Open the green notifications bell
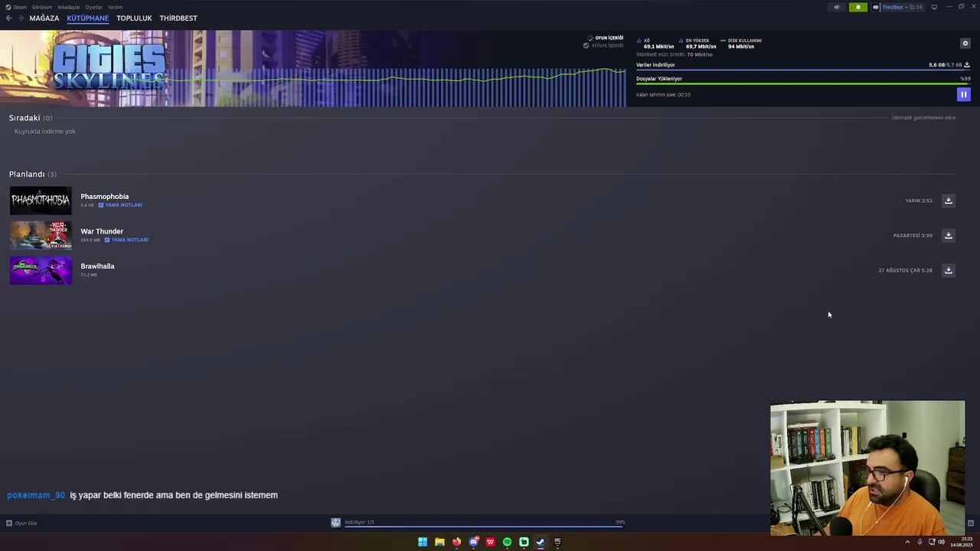Viewport: 980px width, 551px height. (x=858, y=7)
